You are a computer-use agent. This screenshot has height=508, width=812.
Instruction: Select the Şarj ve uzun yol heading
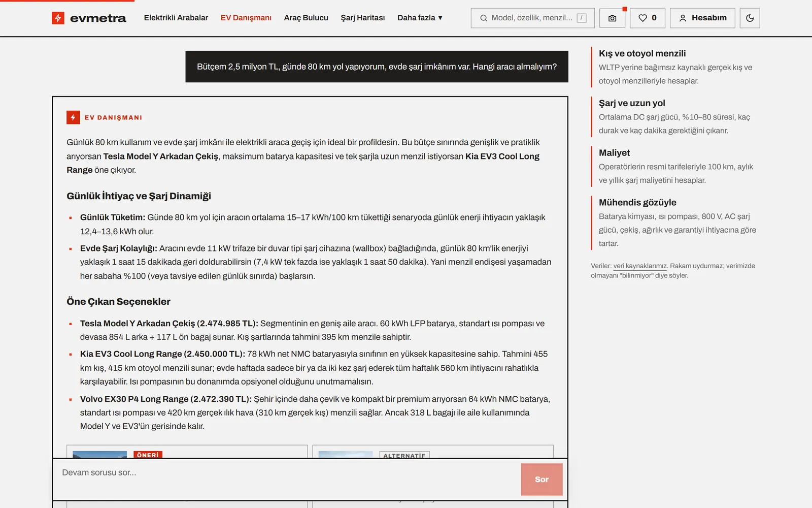click(632, 103)
